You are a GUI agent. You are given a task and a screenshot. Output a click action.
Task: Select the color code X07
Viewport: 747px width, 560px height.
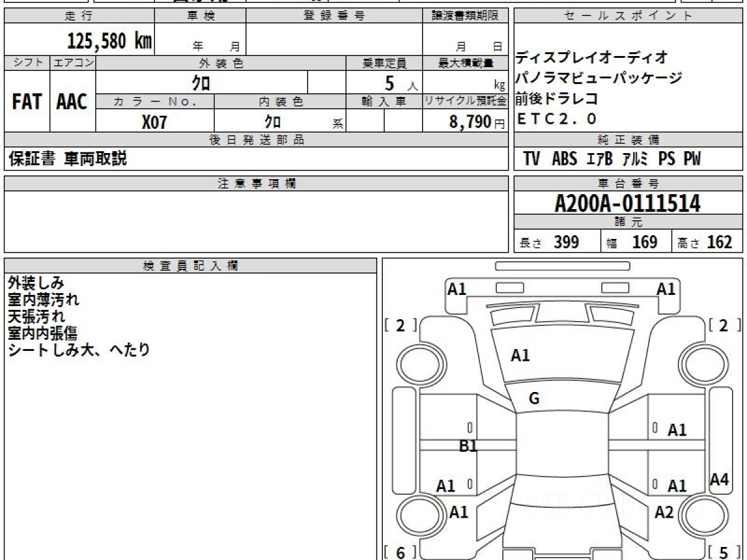[154, 122]
